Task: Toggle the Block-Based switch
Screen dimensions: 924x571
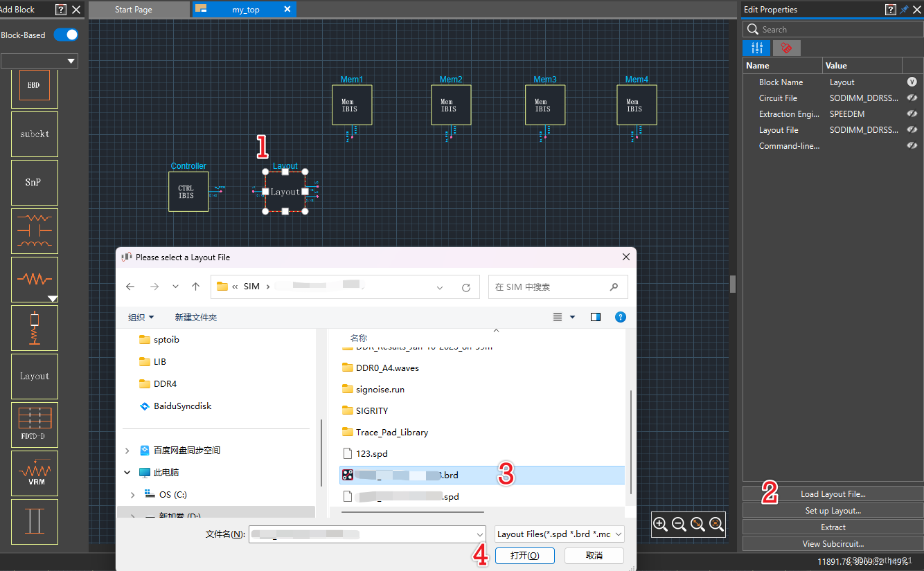Action: [66, 35]
